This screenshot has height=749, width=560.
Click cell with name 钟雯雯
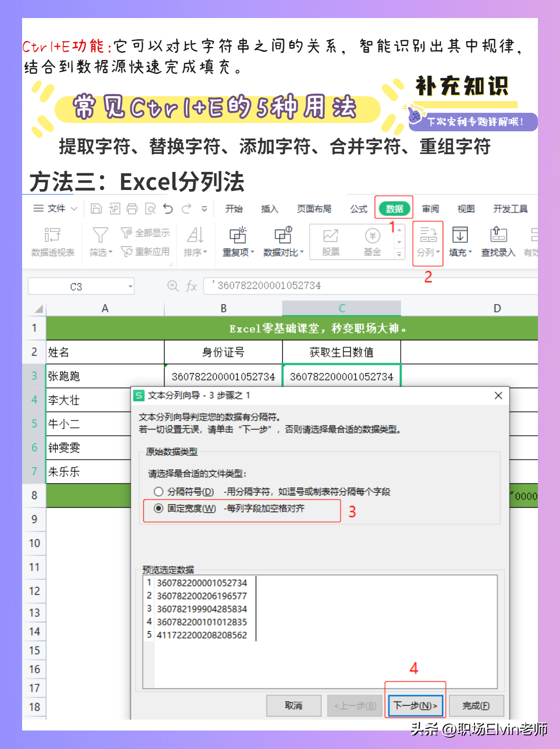coord(89,448)
